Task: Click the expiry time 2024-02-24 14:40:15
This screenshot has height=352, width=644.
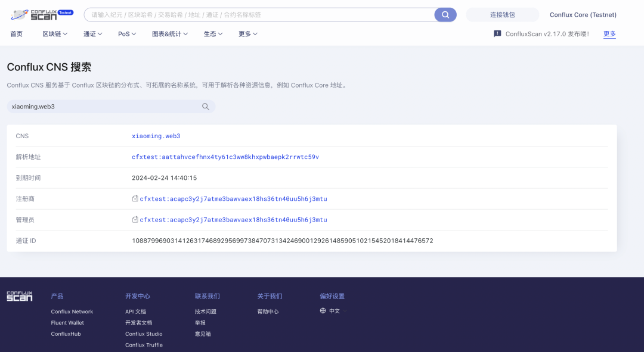Action: tap(165, 177)
